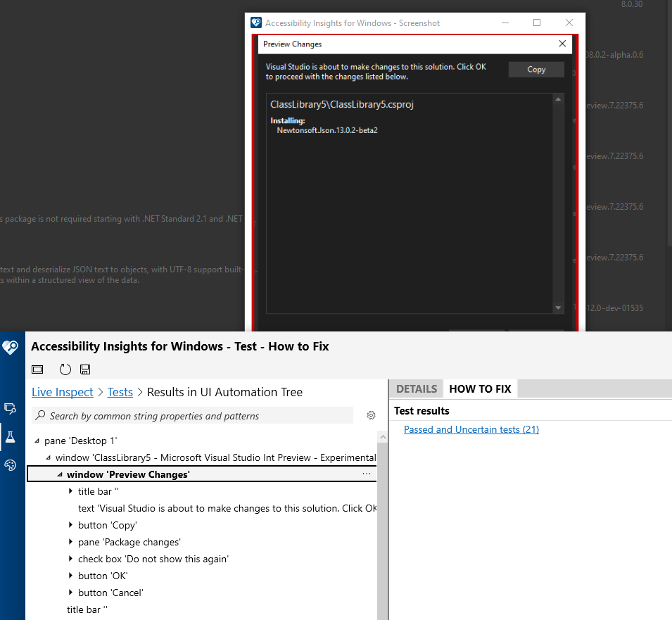Screen dimensions: 672x620
Task: Open the Color Contrast palette icon
Action: 11,465
